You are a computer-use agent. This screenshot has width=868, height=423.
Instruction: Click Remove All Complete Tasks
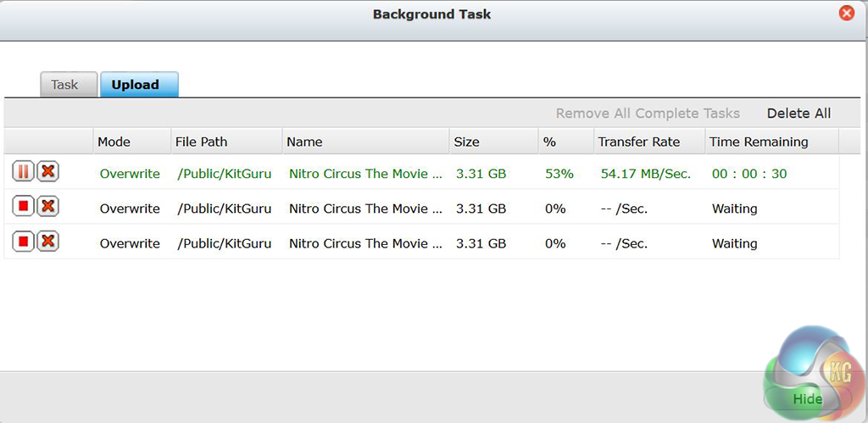(648, 114)
